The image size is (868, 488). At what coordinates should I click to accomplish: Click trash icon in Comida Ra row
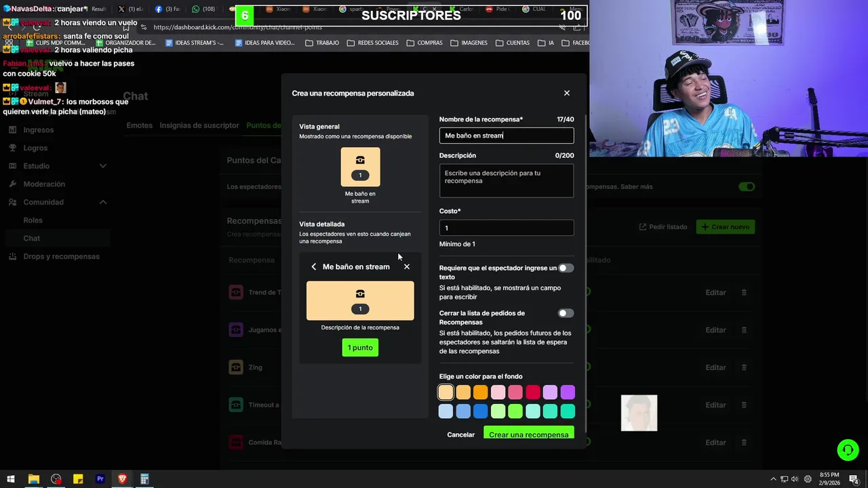[744, 443]
